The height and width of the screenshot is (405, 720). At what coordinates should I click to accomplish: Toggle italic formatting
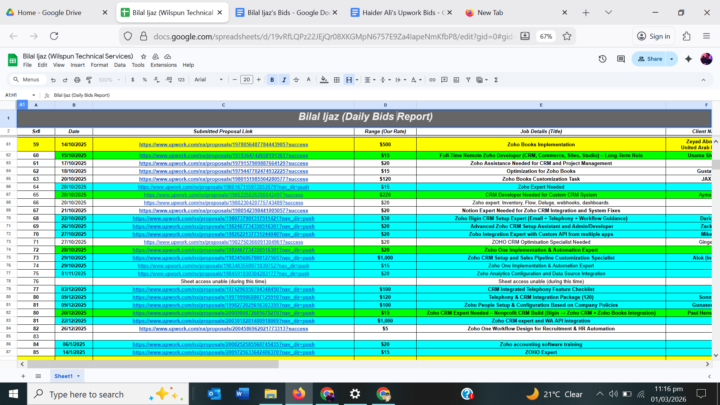(284, 80)
